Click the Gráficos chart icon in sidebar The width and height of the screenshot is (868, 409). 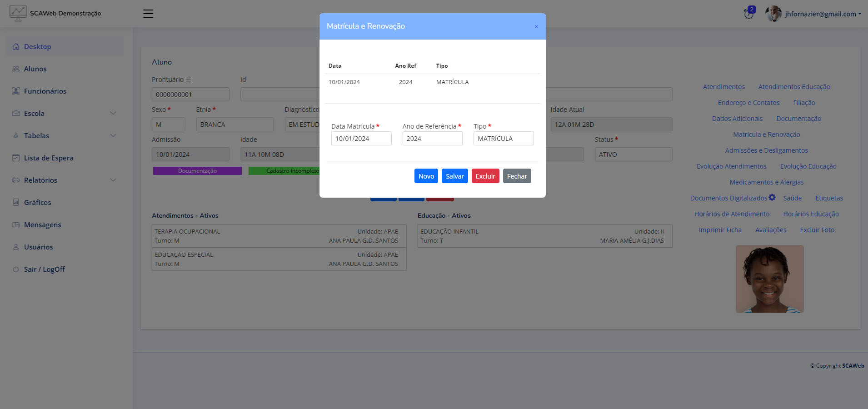coord(16,202)
